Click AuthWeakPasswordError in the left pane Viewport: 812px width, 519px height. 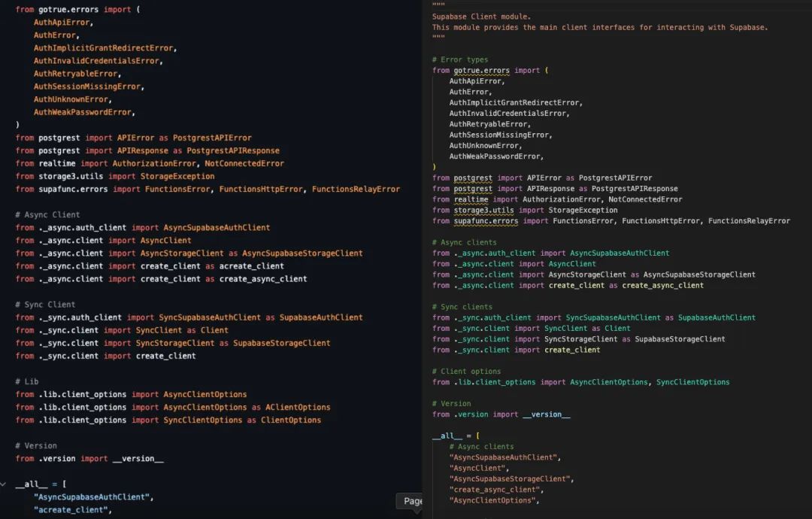(84, 112)
